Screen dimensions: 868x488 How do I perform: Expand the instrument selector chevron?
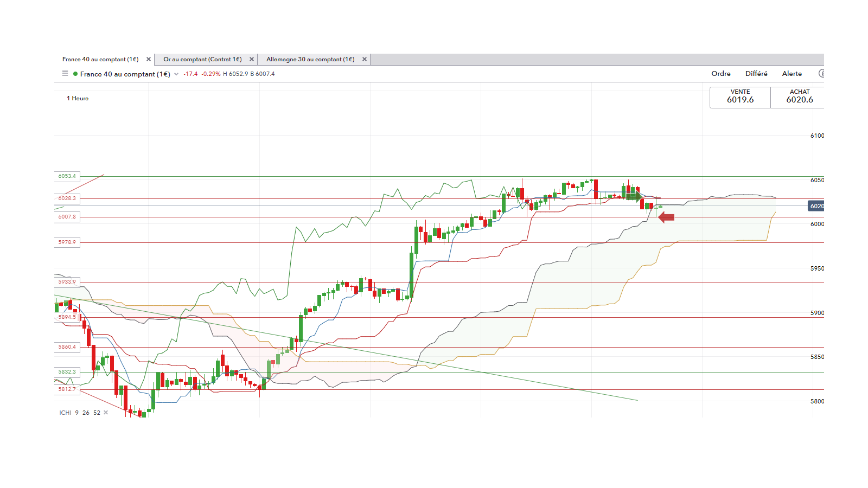point(176,74)
